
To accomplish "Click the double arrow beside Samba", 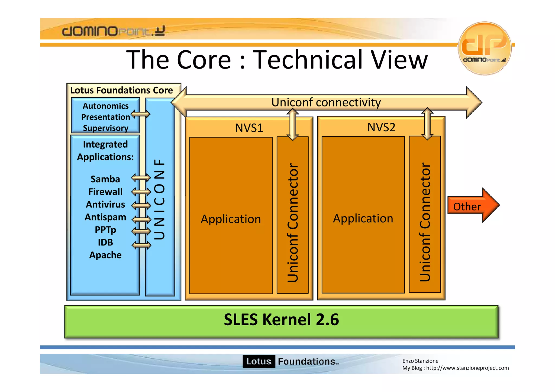I will (141, 178).
